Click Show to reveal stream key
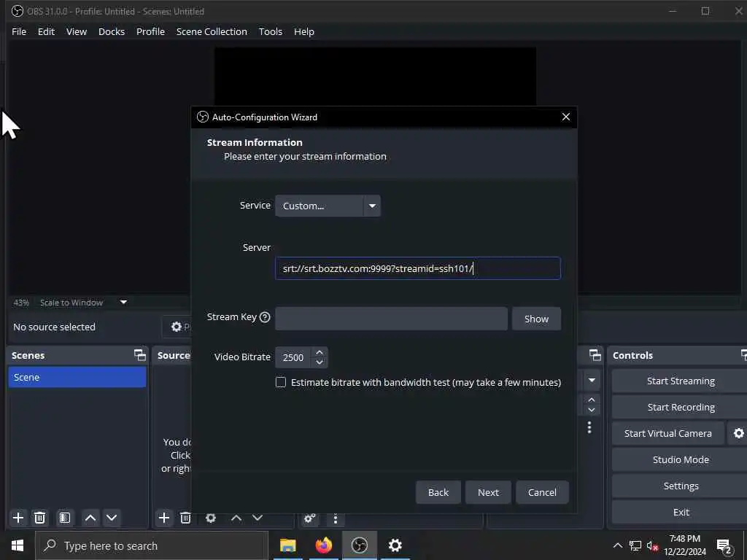 [x=536, y=319]
